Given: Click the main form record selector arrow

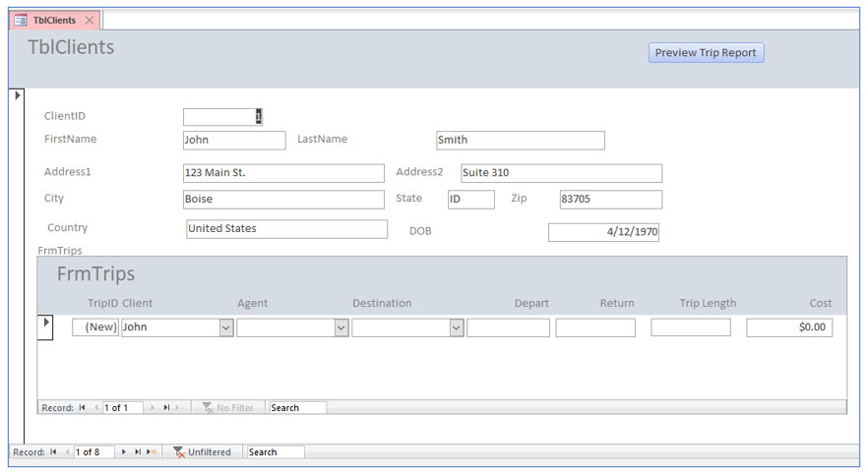Looking at the screenshot, I should pos(18,95).
